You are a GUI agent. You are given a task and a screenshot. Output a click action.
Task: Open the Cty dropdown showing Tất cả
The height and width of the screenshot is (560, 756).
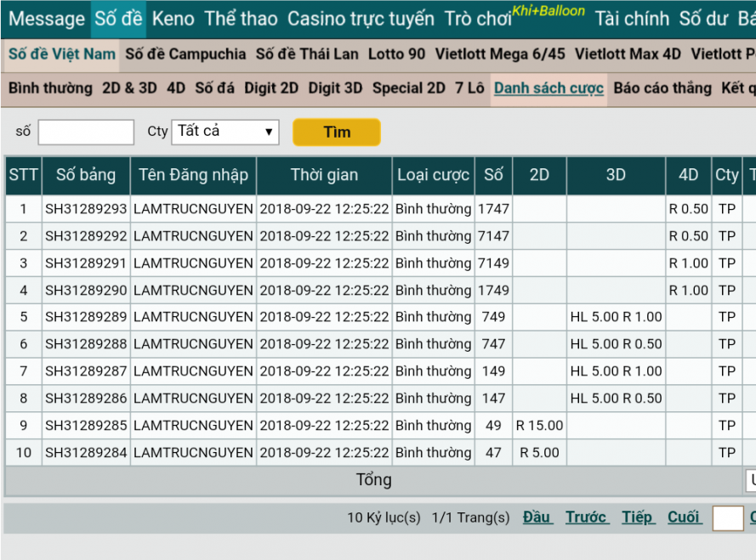[x=225, y=132]
